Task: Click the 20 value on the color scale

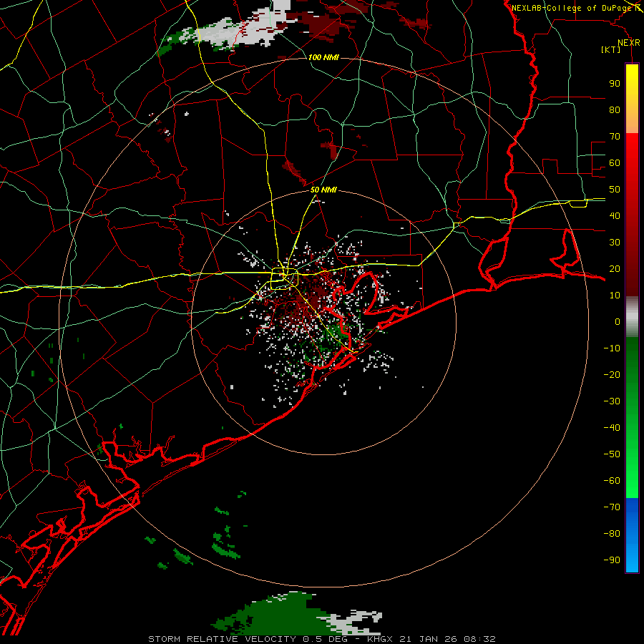Action: 615,268
